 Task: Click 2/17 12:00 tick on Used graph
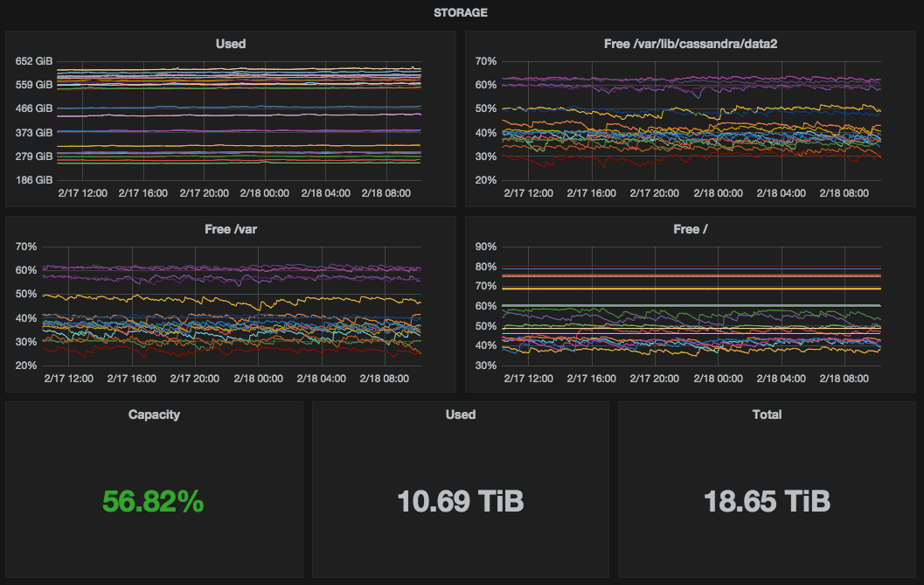click(82, 193)
